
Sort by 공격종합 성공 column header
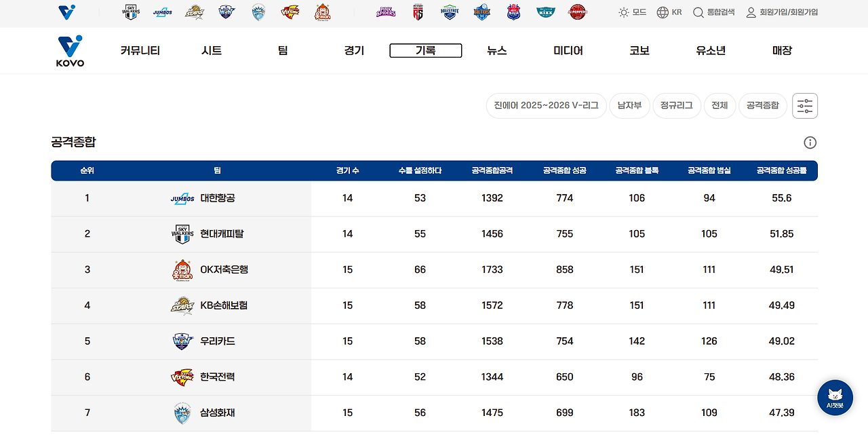[564, 171]
